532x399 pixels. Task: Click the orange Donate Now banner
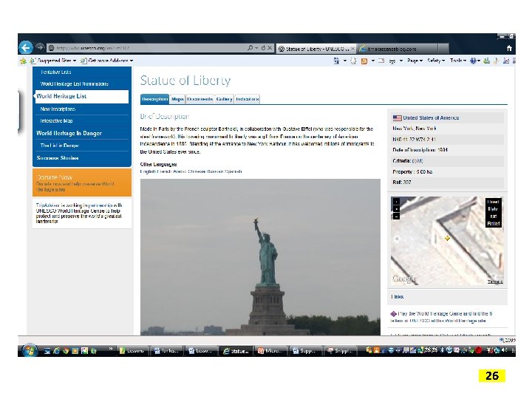point(82,183)
